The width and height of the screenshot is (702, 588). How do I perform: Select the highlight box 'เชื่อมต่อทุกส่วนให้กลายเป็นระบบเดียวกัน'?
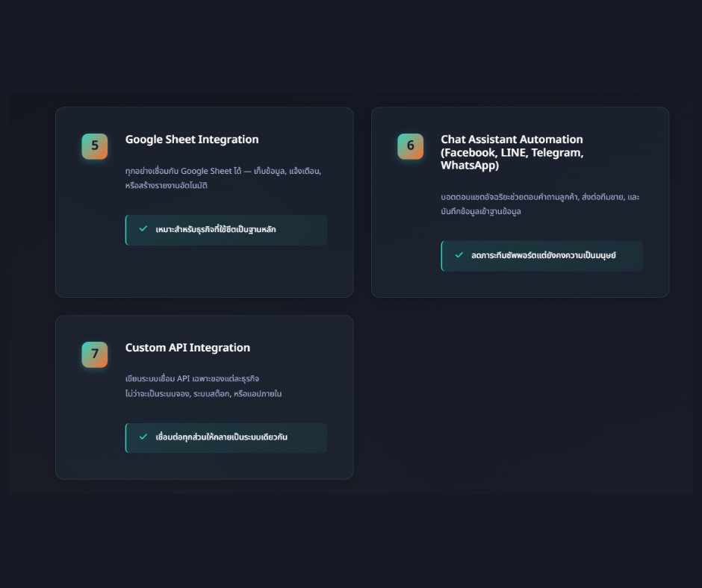click(x=226, y=438)
